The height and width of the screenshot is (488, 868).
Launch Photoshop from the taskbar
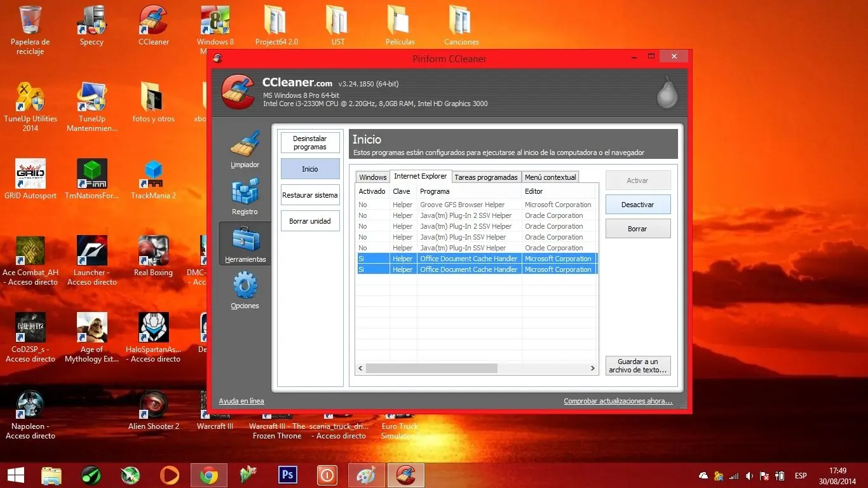click(x=288, y=475)
